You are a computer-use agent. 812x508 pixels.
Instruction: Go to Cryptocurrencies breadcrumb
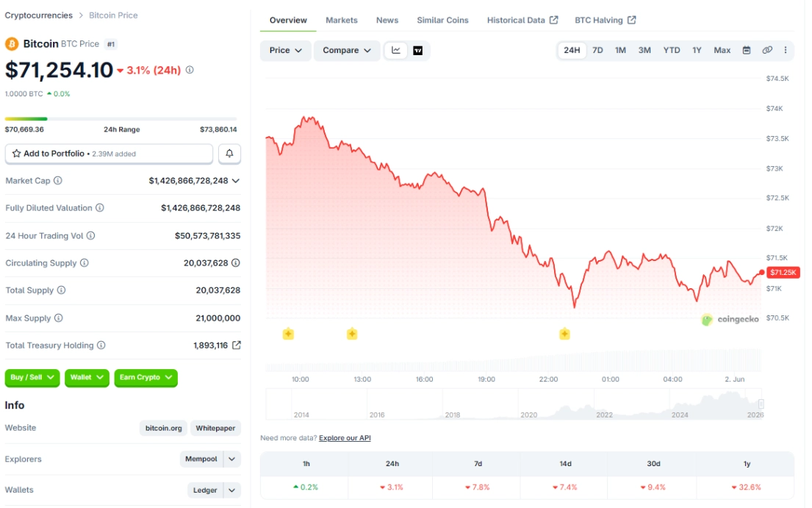click(39, 15)
